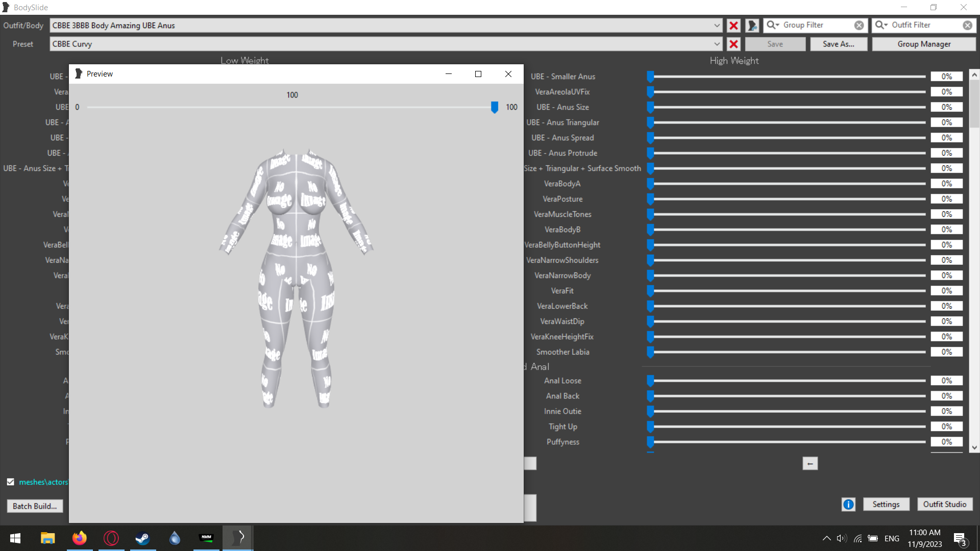
Task: Open Firefox from the taskbar
Action: (79, 538)
